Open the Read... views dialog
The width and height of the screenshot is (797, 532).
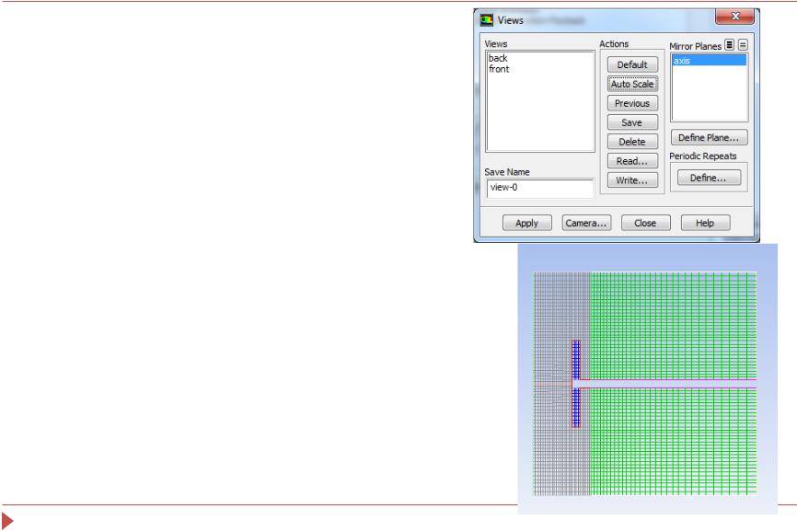coord(632,161)
